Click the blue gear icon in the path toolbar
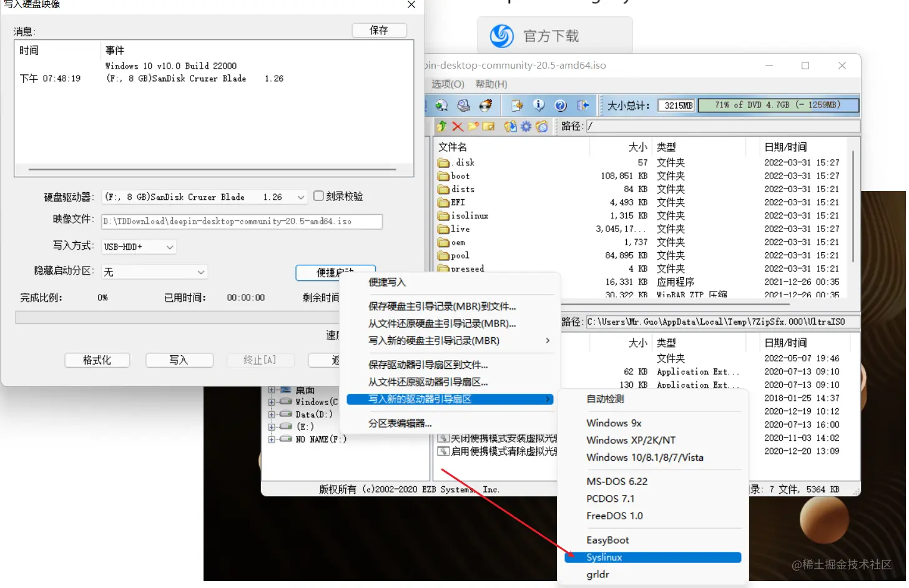Viewport: 909px width, 588px height. click(526, 126)
